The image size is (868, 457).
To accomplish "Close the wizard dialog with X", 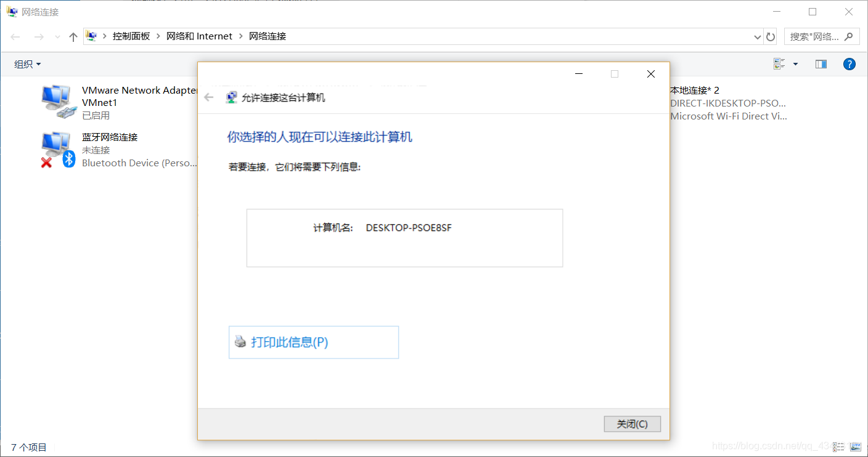I will click(651, 74).
